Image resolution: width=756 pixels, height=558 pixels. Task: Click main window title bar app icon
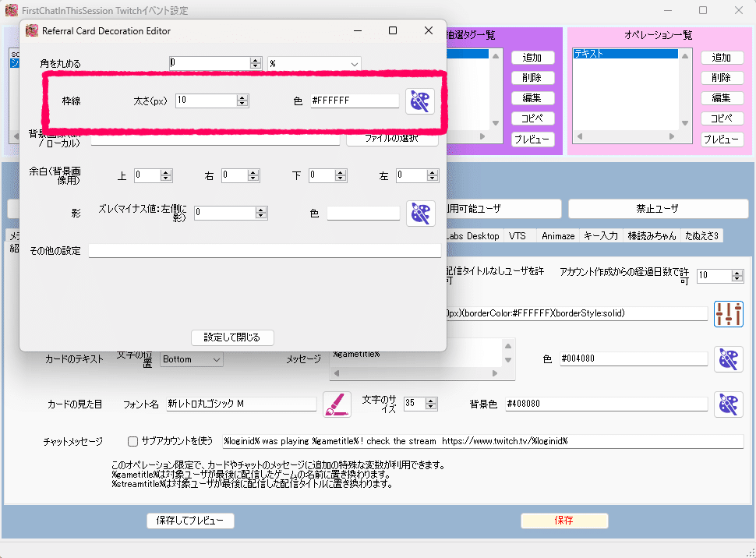click(11, 10)
